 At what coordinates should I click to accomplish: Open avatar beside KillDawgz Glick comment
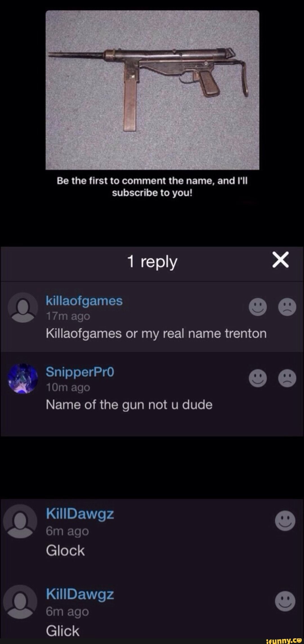20,602
